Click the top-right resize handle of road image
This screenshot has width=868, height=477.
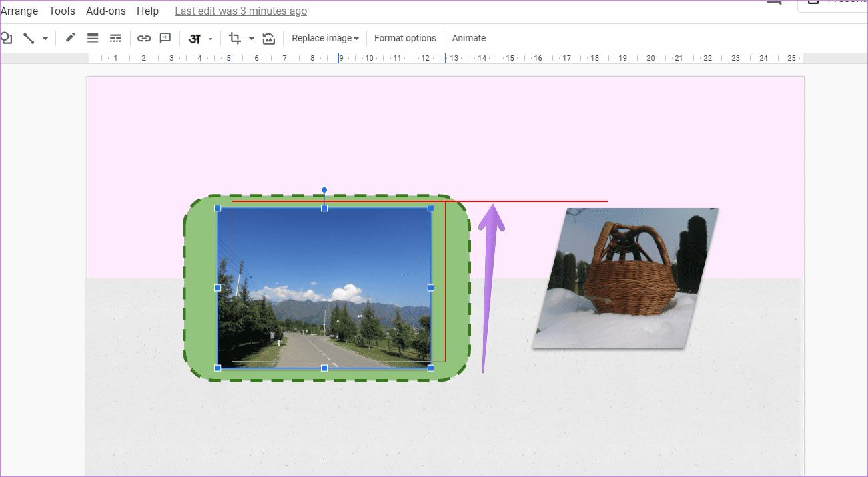(431, 208)
